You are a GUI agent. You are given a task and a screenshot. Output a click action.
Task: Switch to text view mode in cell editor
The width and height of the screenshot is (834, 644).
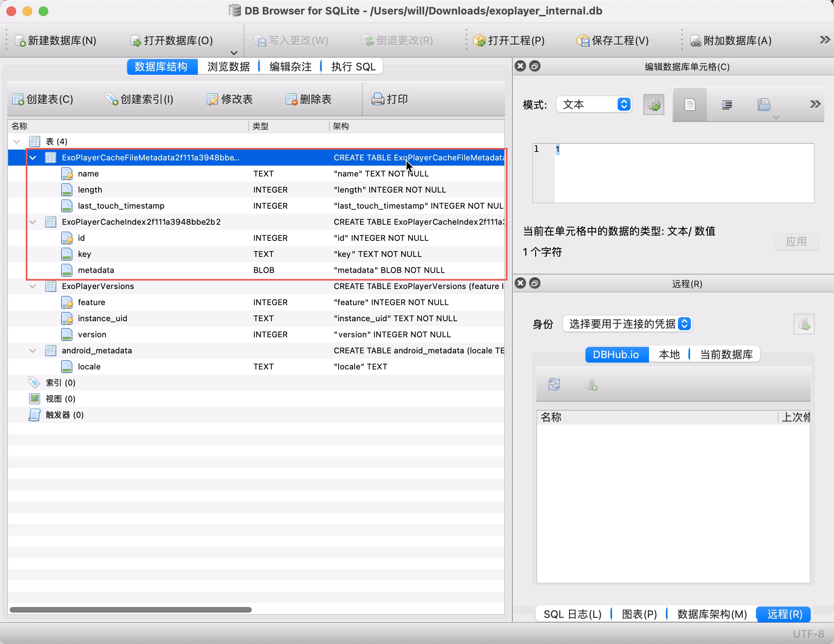tap(689, 104)
